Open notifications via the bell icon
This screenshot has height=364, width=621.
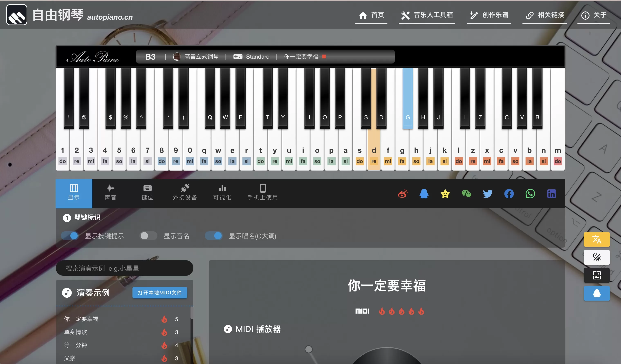pyautogui.click(x=597, y=293)
